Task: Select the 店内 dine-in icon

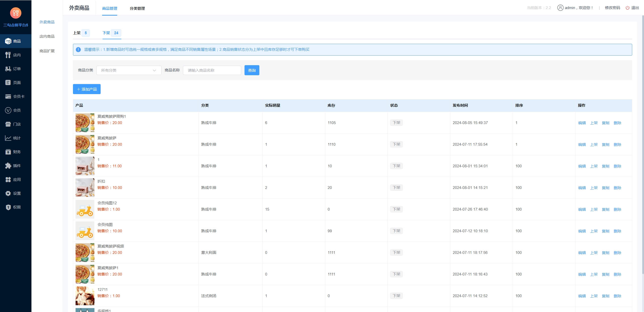Action: [16, 55]
